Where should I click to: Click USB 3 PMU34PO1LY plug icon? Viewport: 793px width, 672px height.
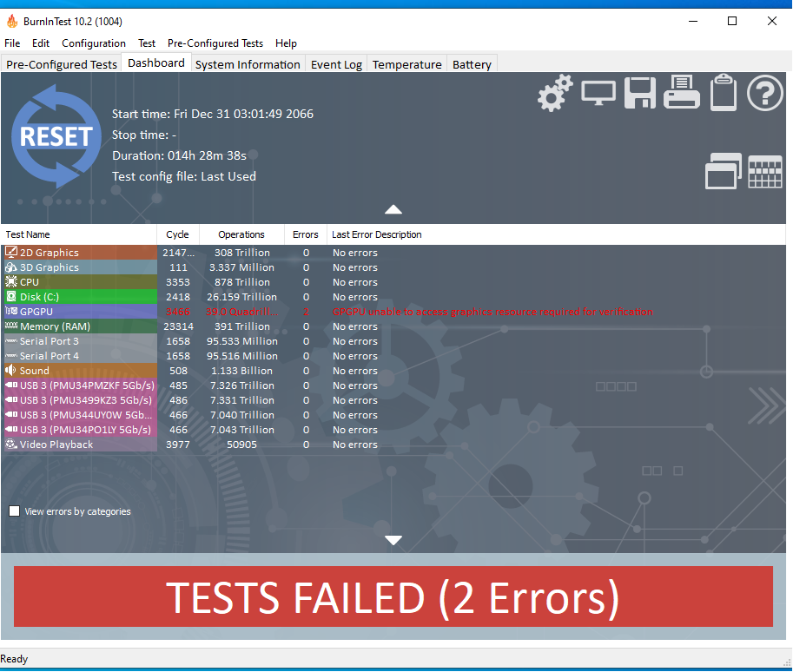11,429
